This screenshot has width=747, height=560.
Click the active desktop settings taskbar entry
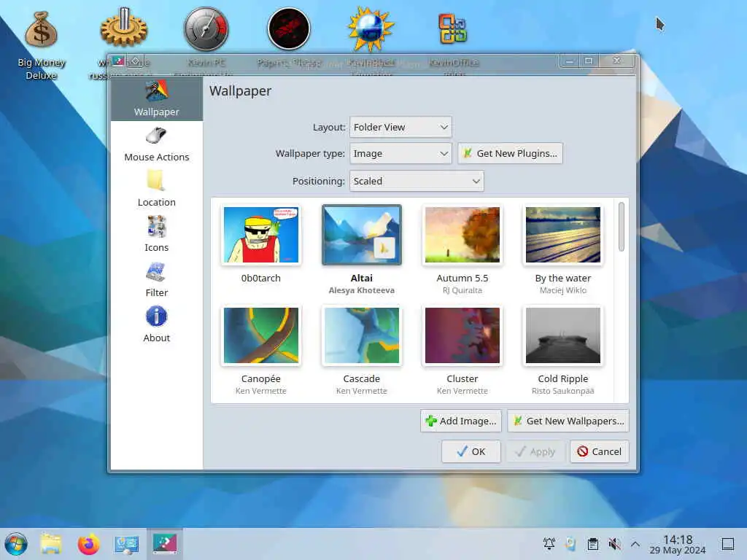pos(165,544)
